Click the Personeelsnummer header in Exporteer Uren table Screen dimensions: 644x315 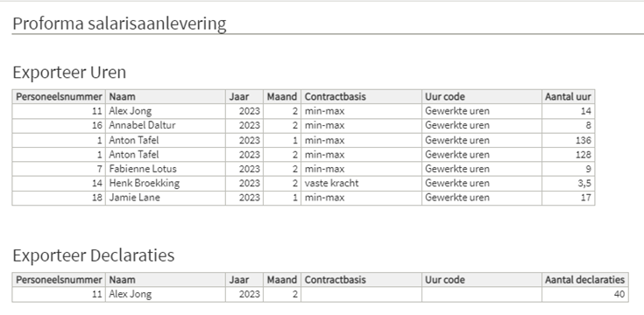click(59, 97)
